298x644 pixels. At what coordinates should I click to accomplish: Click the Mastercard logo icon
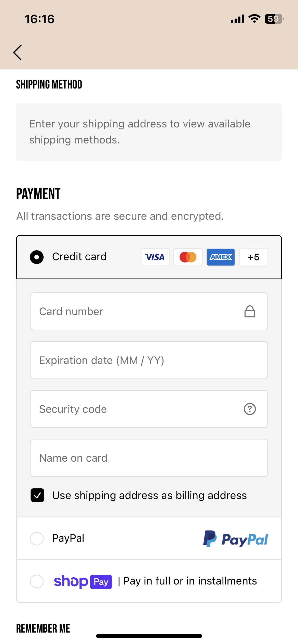coord(188,257)
